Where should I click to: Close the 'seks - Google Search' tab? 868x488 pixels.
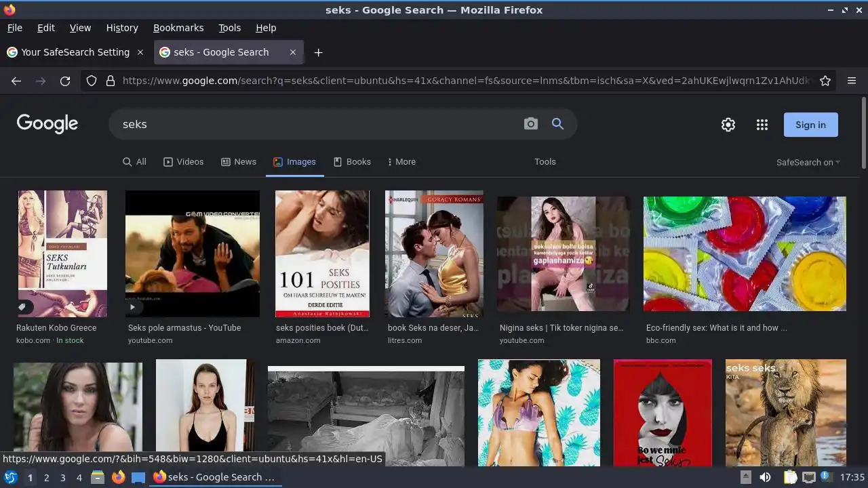pos(293,52)
